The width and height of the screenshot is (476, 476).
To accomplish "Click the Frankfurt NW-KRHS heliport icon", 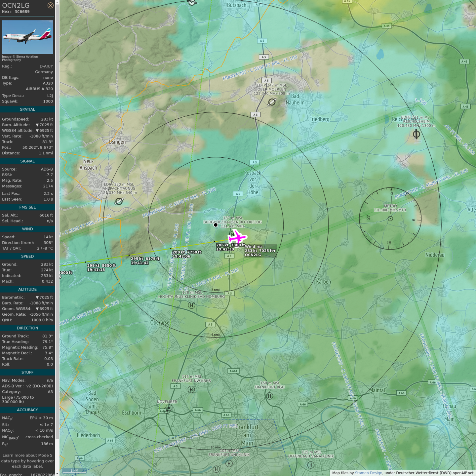I will tap(191, 389).
